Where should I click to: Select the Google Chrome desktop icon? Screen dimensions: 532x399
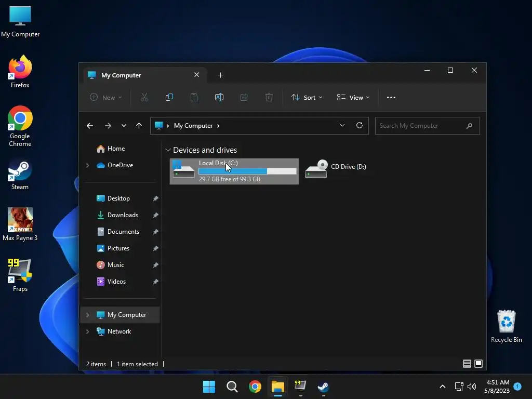pyautogui.click(x=20, y=126)
